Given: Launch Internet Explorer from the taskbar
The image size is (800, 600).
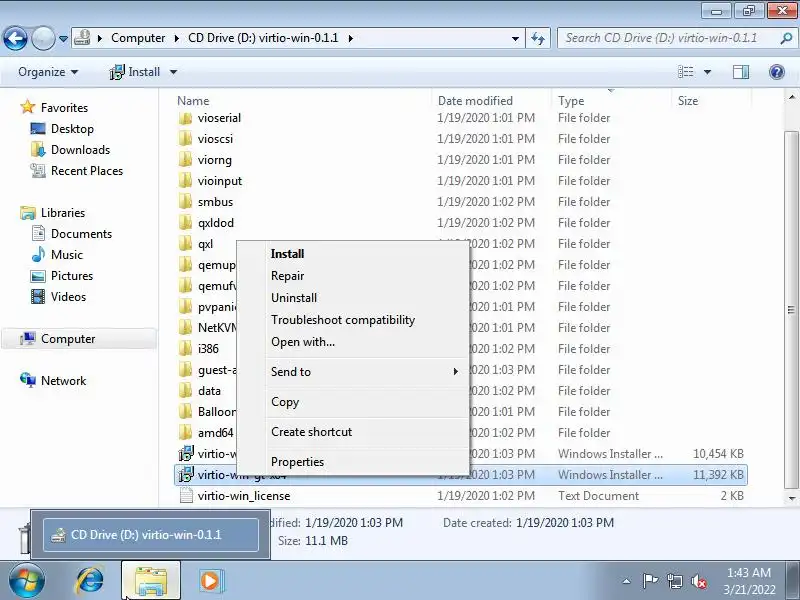Looking at the screenshot, I should point(90,581).
